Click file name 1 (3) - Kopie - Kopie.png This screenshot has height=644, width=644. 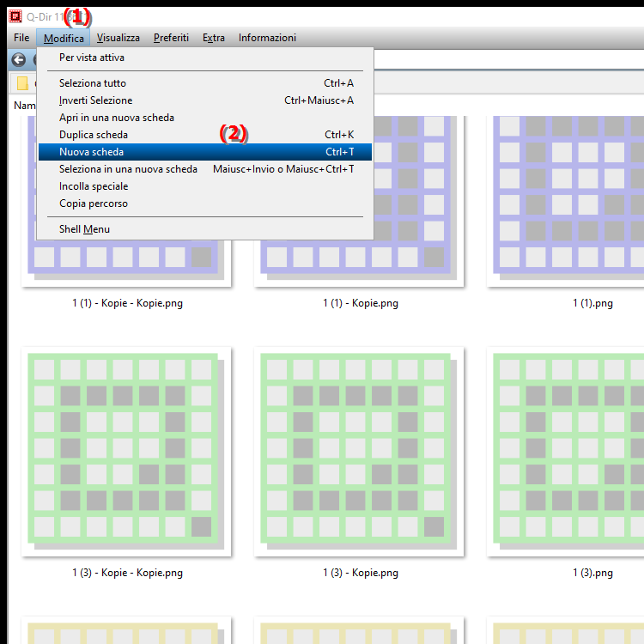127,573
